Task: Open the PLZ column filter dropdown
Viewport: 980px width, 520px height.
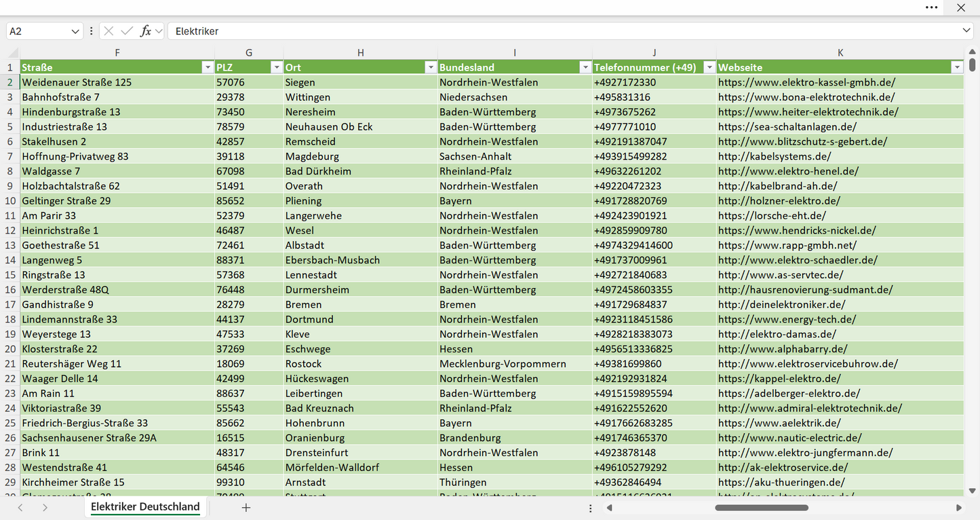Action: click(276, 67)
